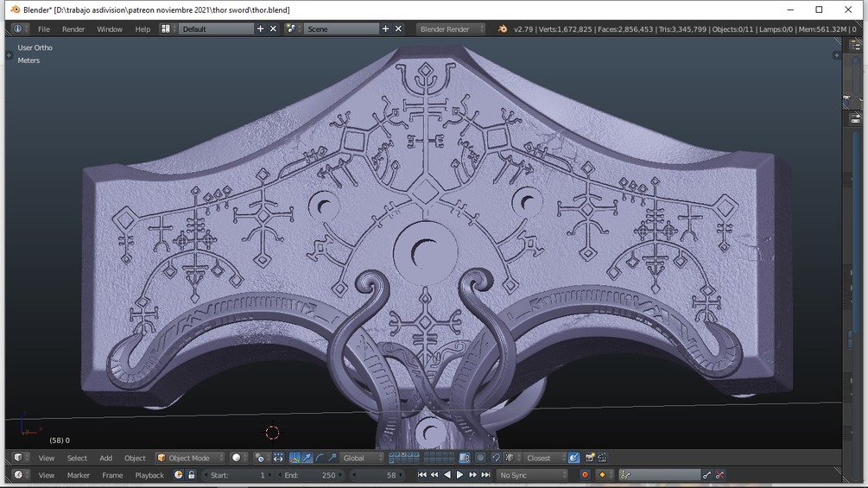Jump to the last frame
Viewport: 868px width, 488px height.
pyautogui.click(x=485, y=475)
